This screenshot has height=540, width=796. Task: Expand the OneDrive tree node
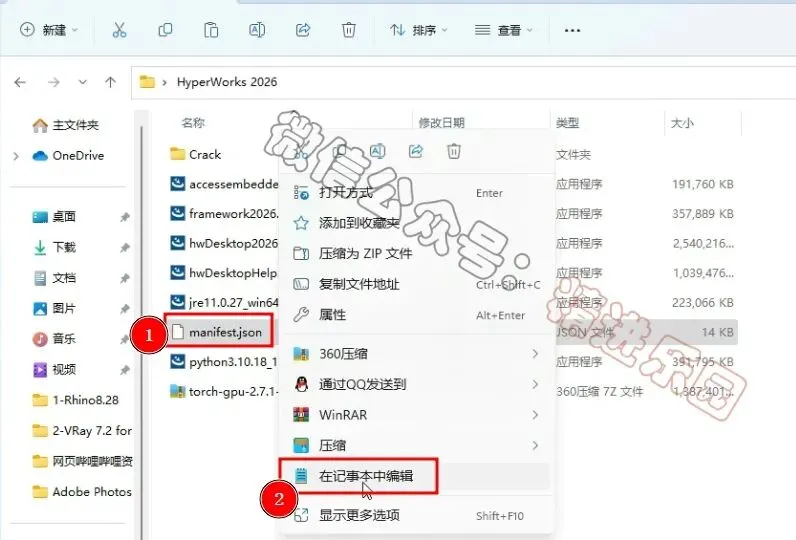[x=16, y=156]
